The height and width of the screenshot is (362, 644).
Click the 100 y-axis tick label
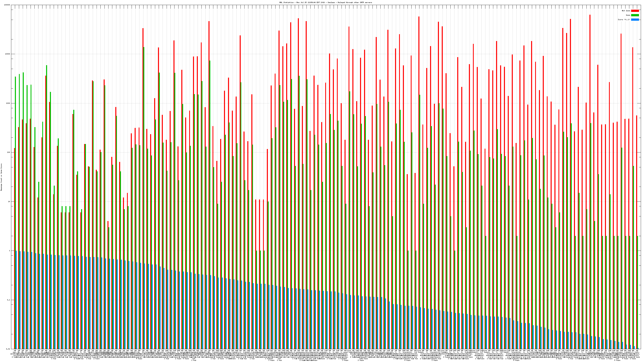pos(9,152)
